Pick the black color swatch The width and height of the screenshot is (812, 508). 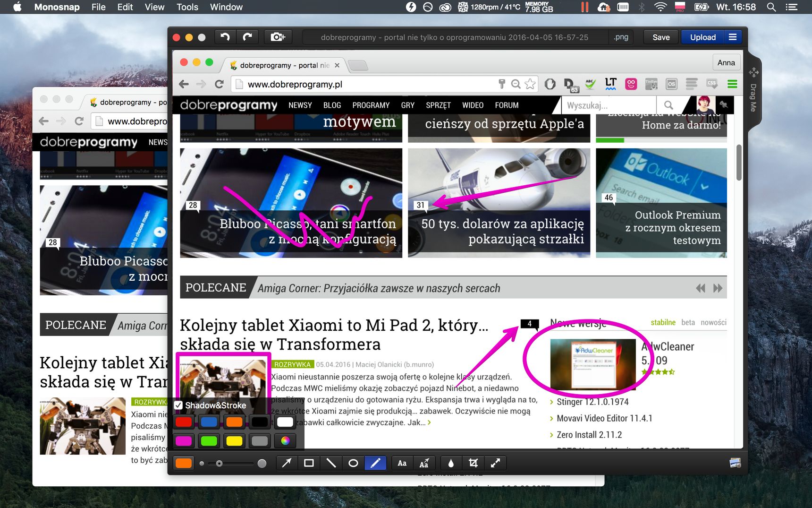[x=260, y=422]
